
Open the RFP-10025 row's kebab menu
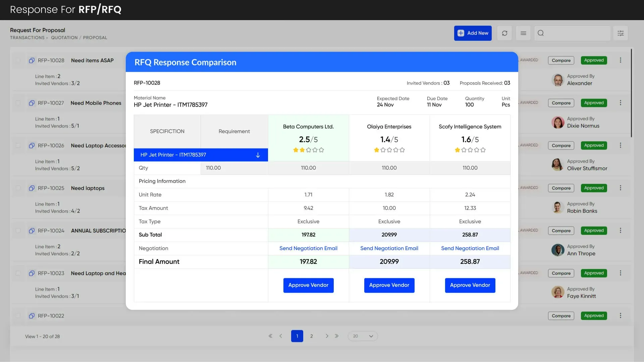pos(620,188)
